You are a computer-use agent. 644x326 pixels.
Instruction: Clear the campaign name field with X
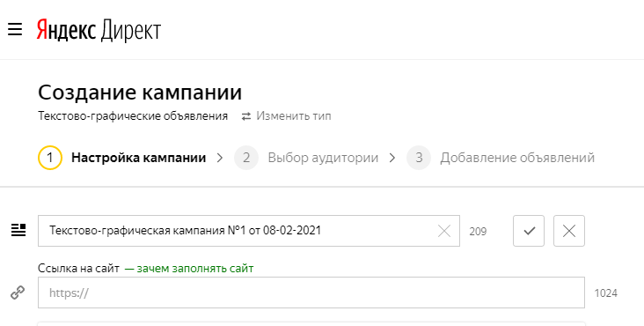coord(444,231)
